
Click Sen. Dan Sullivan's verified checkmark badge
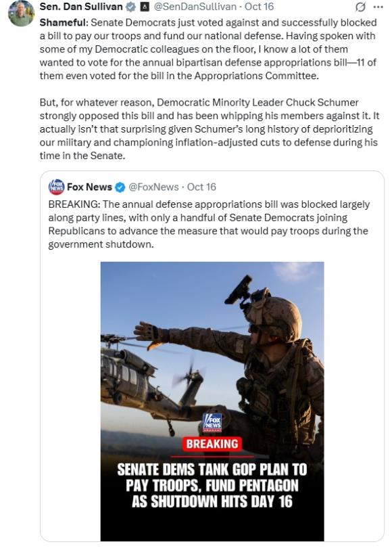click(x=130, y=7)
